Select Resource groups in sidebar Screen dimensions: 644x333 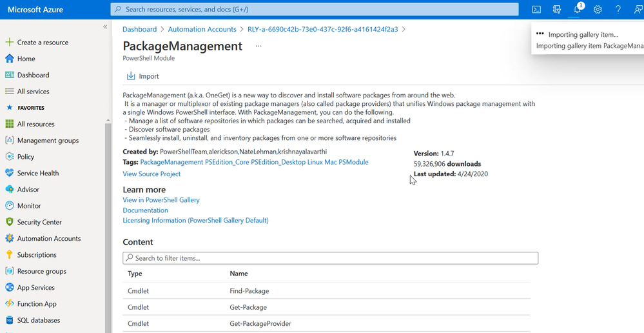(x=42, y=272)
